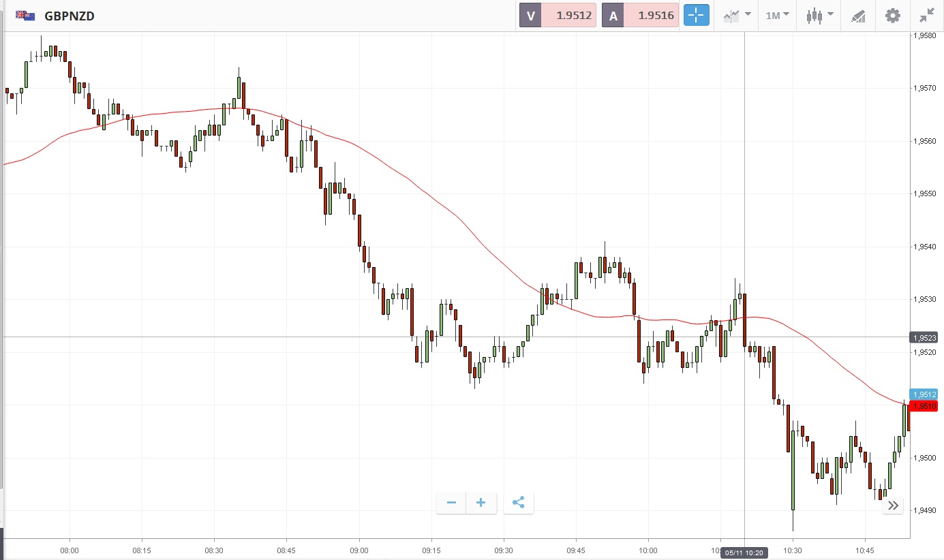Click the 05/11 10:20 time marker
The height and width of the screenshot is (560, 944).
tap(744, 553)
